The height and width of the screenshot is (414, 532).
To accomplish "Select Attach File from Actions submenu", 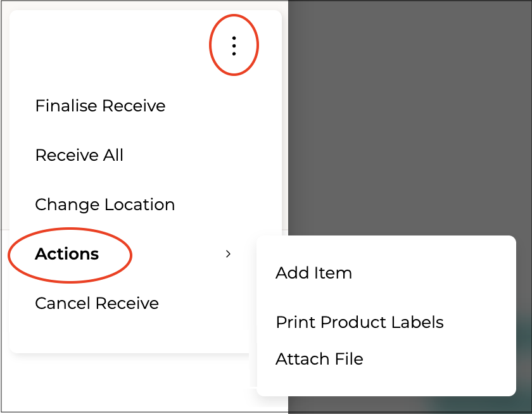I will [319, 359].
